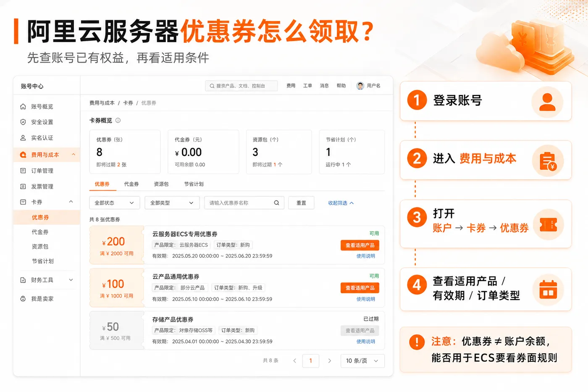Click the 共 8 条 total text in pagination

270,360
